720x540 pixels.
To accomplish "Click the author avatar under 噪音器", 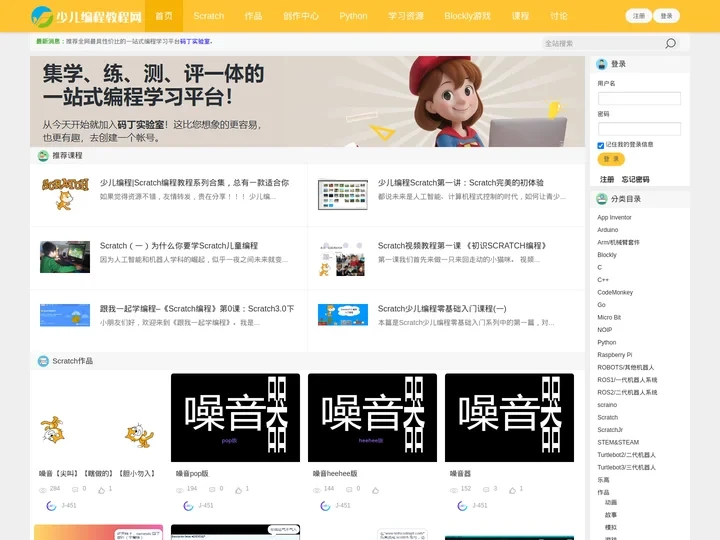I will [462, 506].
